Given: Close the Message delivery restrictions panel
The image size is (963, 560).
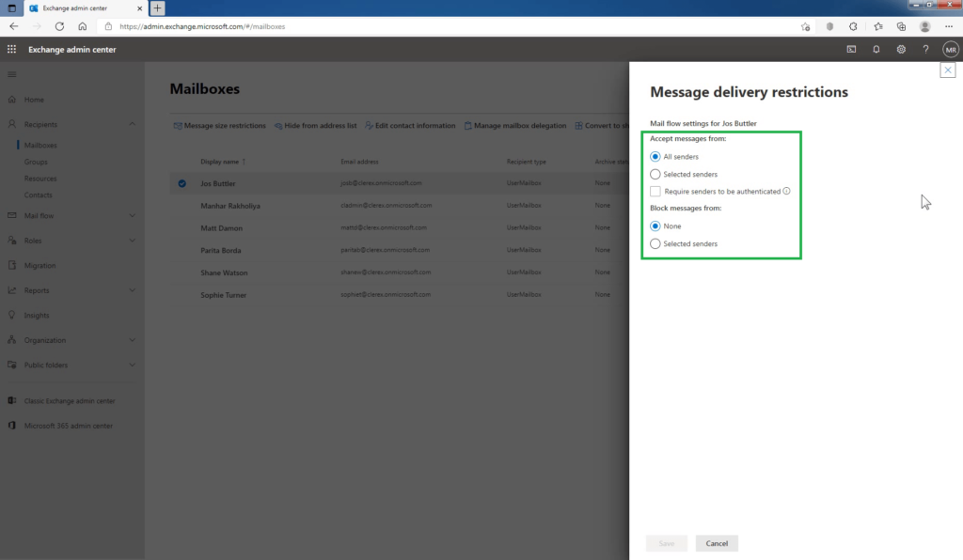Looking at the screenshot, I should tap(948, 70).
